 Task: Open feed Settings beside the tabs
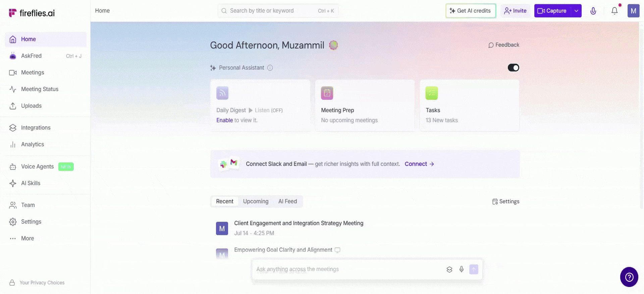(506, 201)
